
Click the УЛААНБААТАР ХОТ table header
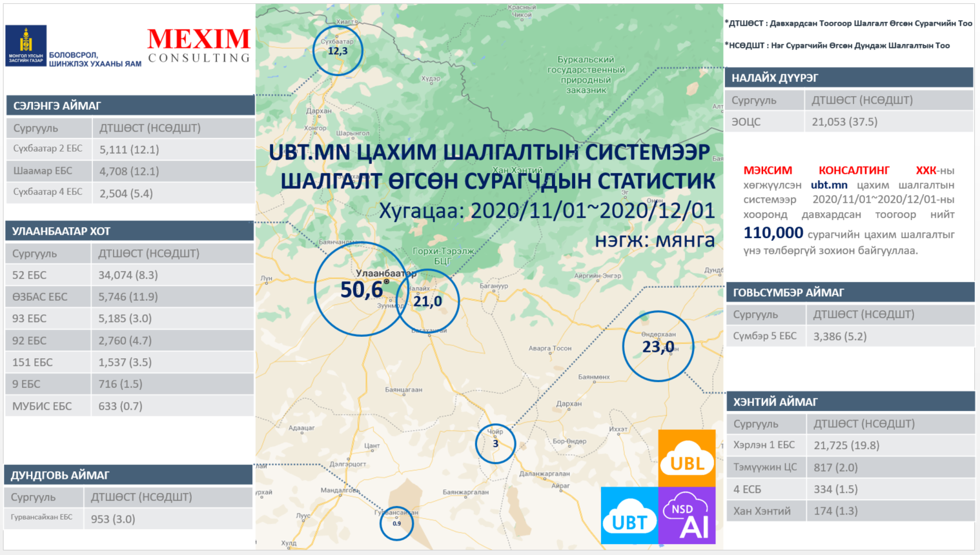pyautogui.click(x=129, y=231)
